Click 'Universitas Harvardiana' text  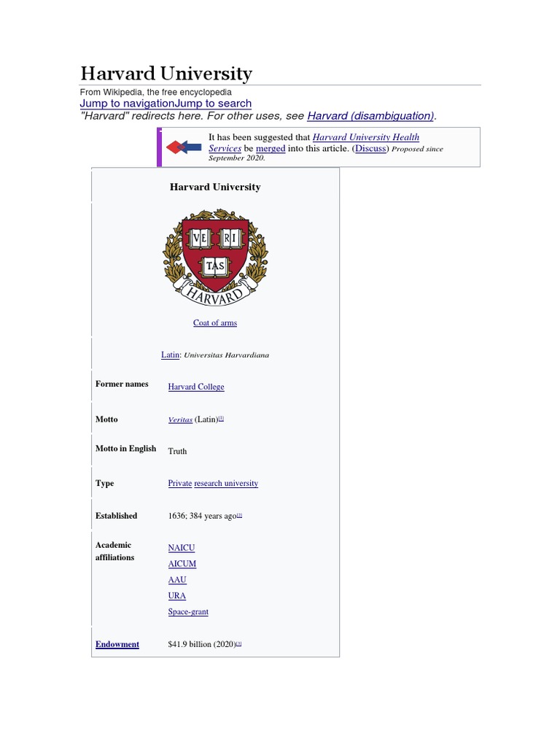pyautogui.click(x=227, y=355)
